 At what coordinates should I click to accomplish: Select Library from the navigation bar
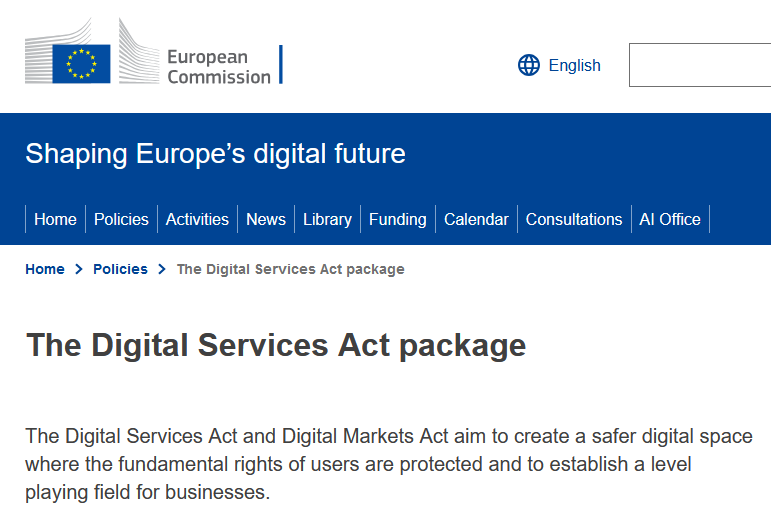click(327, 220)
